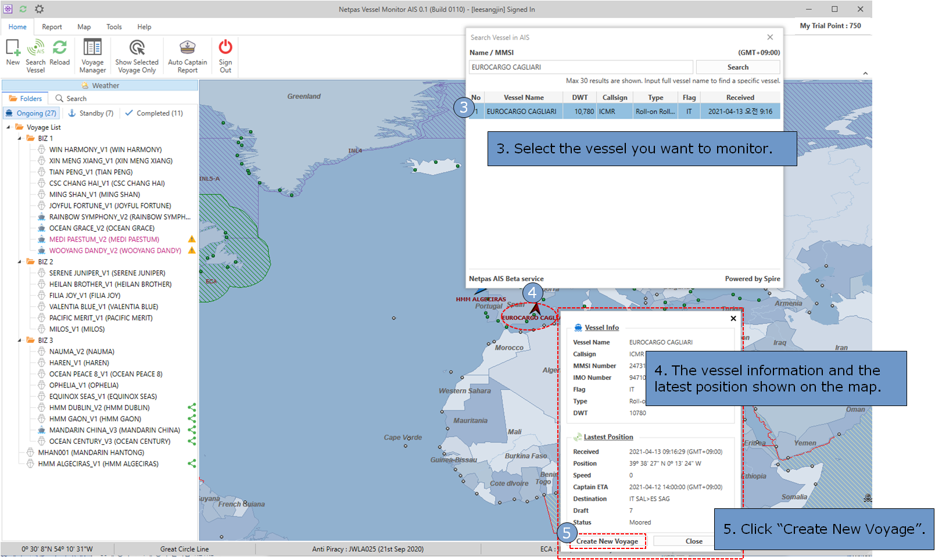Screen dimensions: 935x560
Task: Open the Report menu
Action: point(52,27)
